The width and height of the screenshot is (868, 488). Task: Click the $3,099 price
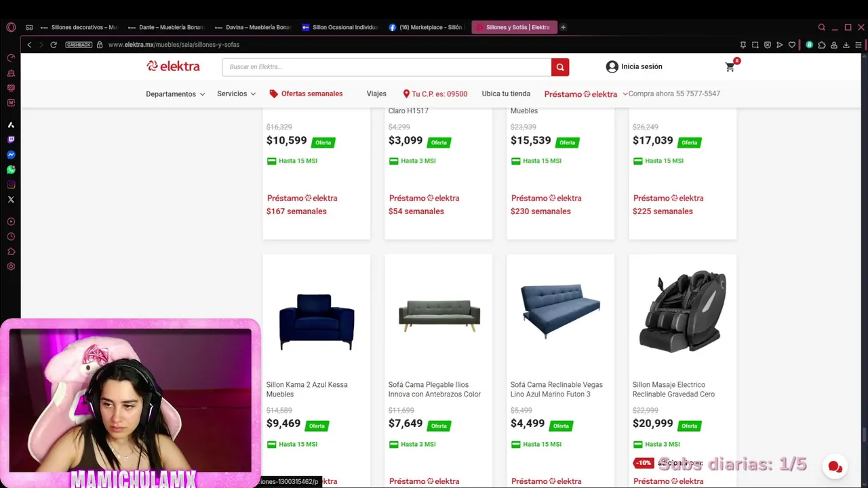pos(406,140)
